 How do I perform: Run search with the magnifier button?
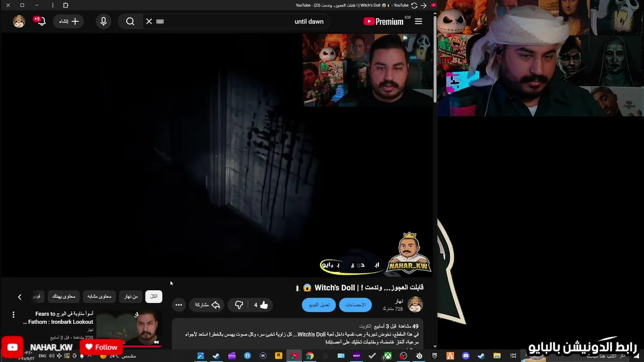point(130,21)
